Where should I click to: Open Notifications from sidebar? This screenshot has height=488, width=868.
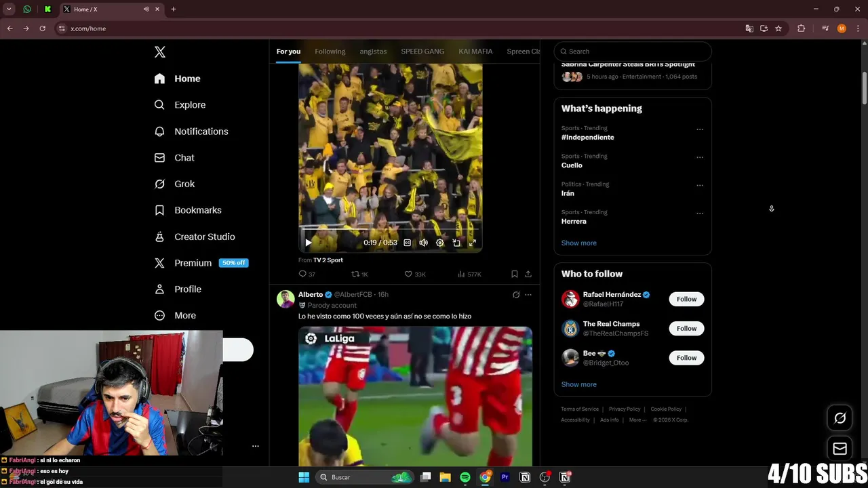tap(192, 131)
